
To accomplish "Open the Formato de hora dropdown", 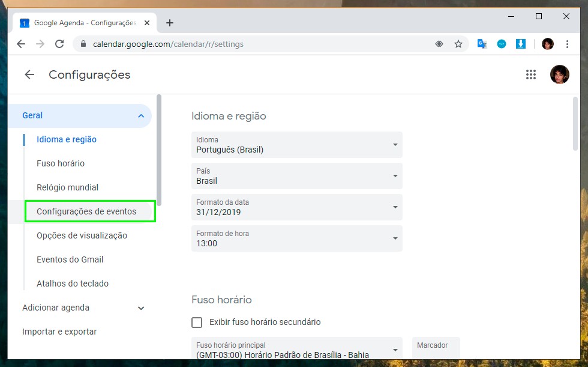I will click(296, 238).
